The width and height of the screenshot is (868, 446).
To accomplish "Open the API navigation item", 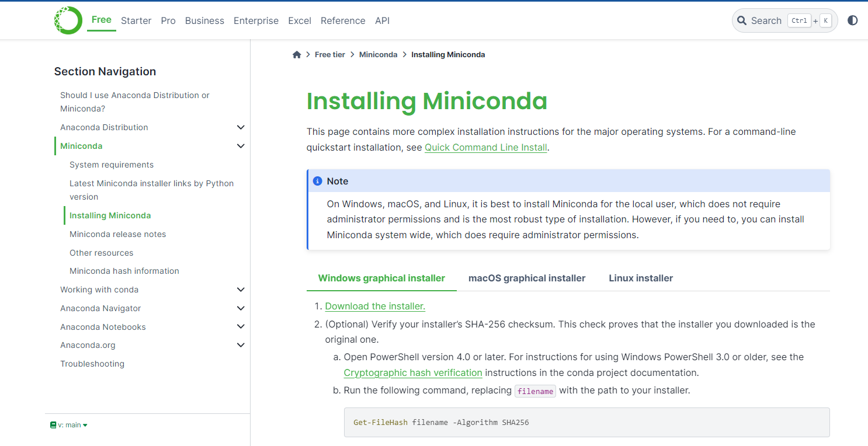I will click(x=383, y=20).
